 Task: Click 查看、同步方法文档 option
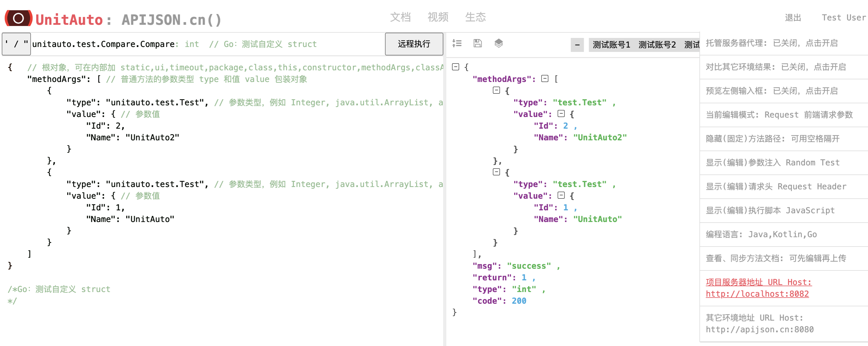tap(784, 259)
